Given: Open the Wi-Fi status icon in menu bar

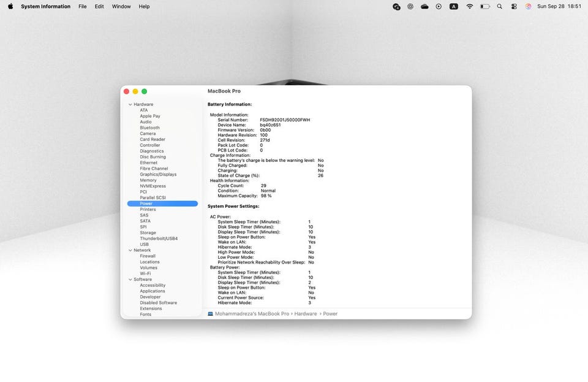Looking at the screenshot, I should click(x=469, y=6).
